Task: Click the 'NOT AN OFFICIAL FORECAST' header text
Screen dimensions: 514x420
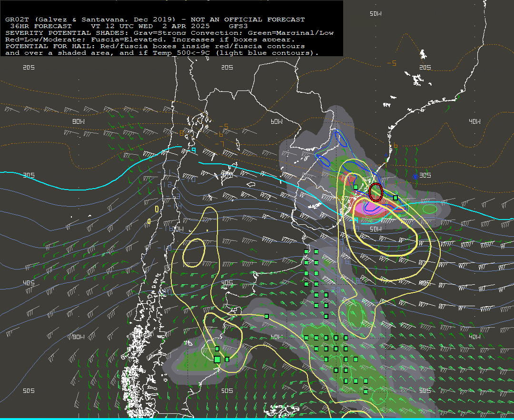Action: click(247, 20)
